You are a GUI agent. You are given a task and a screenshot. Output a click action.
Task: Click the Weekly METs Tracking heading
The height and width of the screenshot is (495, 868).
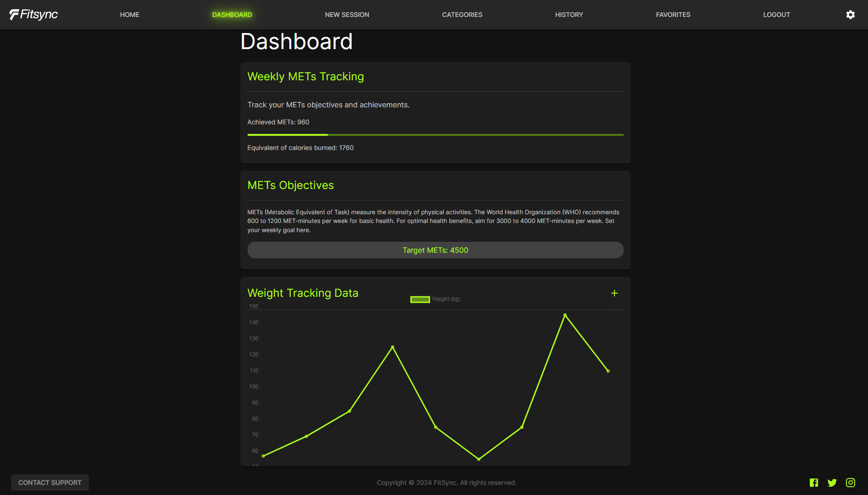pos(306,77)
